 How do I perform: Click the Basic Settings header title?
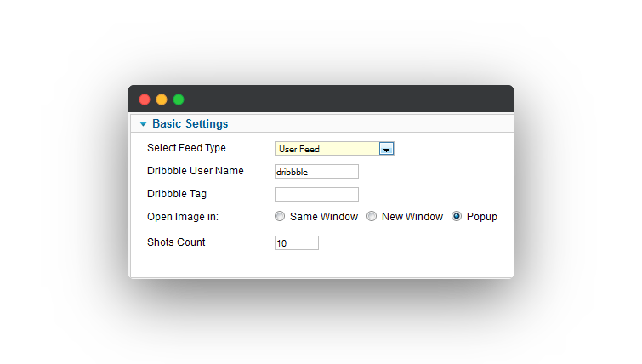190,123
